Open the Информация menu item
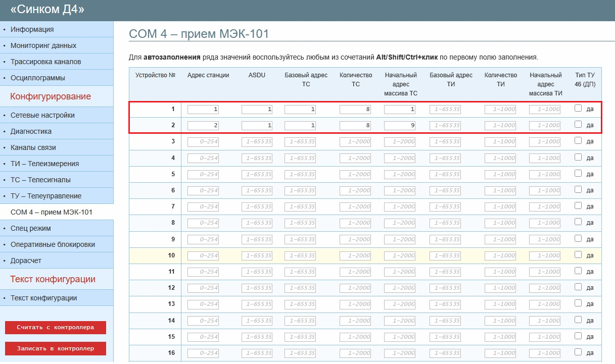The height and width of the screenshot is (364, 615). point(32,29)
